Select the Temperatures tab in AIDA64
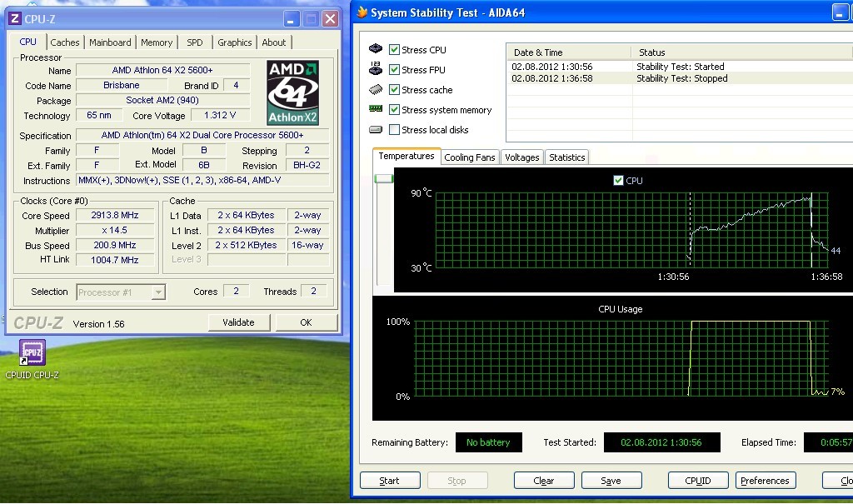This screenshot has height=504, width=853. [407, 157]
